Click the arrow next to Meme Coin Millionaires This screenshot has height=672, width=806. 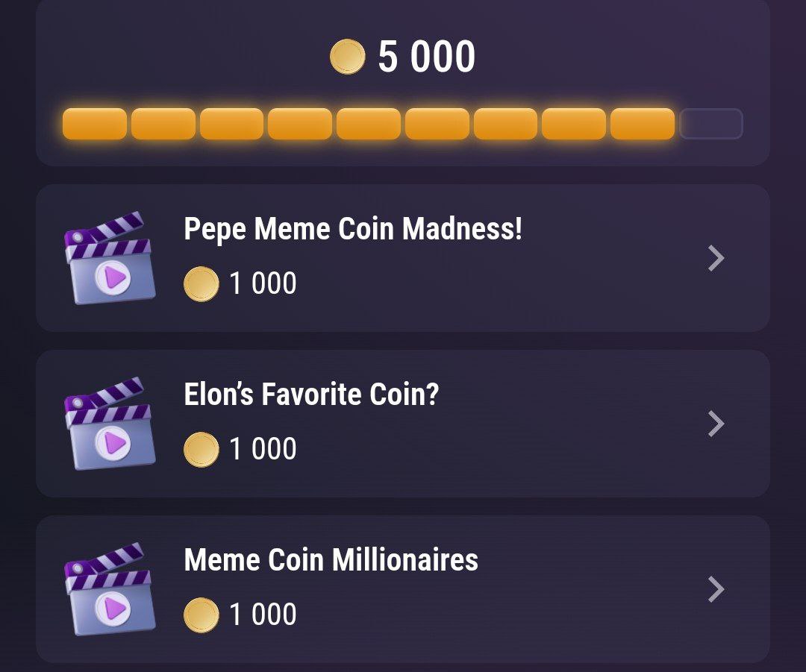pyautogui.click(x=716, y=588)
